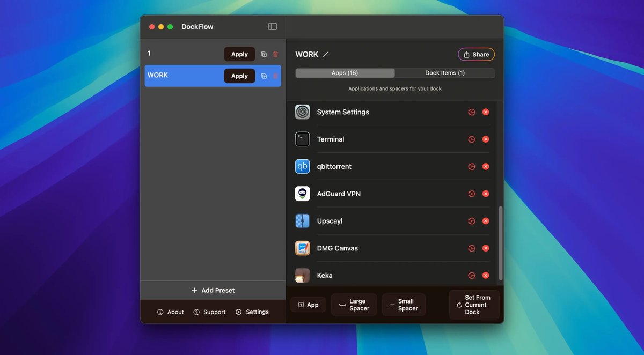Open the Share menu
The image size is (644, 355).
point(476,54)
